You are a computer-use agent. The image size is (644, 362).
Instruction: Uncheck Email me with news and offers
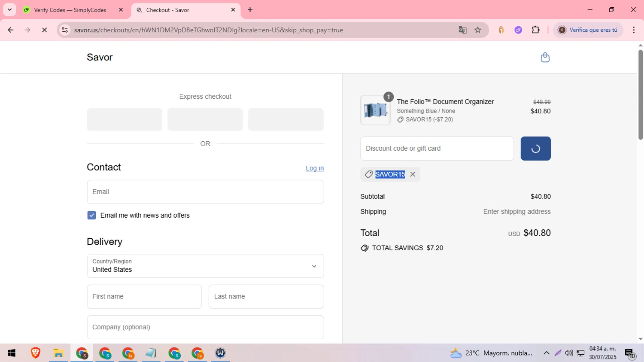pyautogui.click(x=91, y=215)
